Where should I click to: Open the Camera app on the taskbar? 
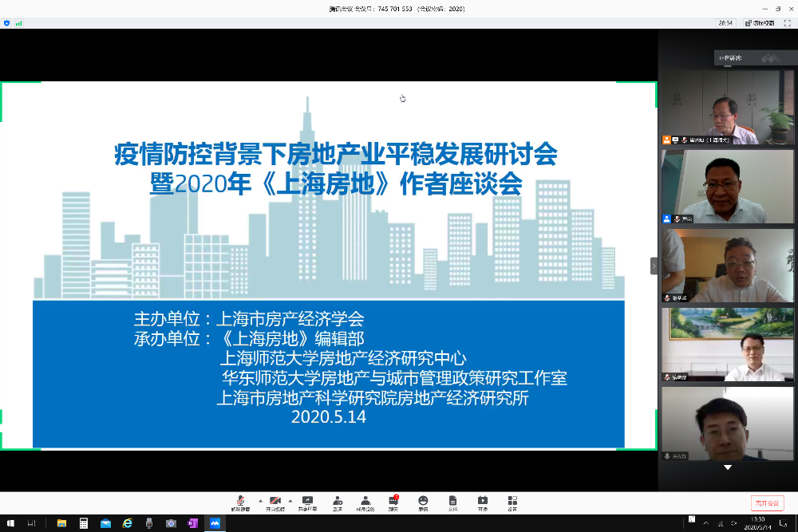coord(171,523)
